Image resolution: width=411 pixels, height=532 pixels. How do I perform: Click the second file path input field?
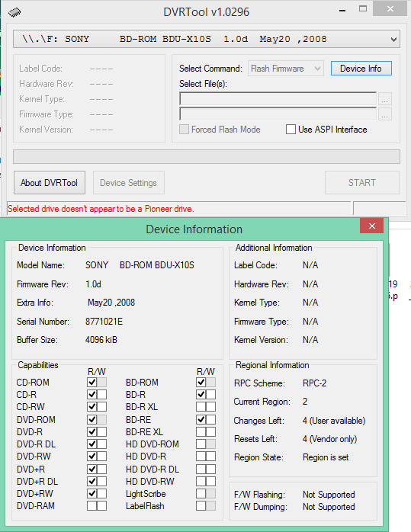(x=278, y=114)
